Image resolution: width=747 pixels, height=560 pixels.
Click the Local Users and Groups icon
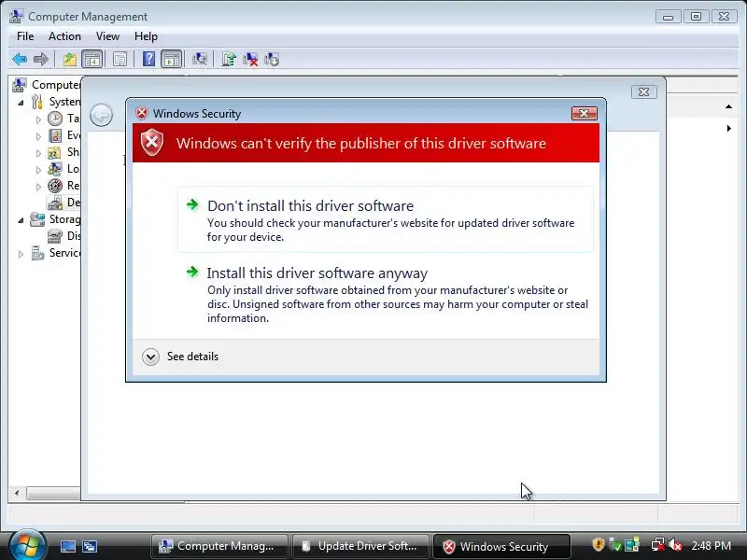coord(55,169)
